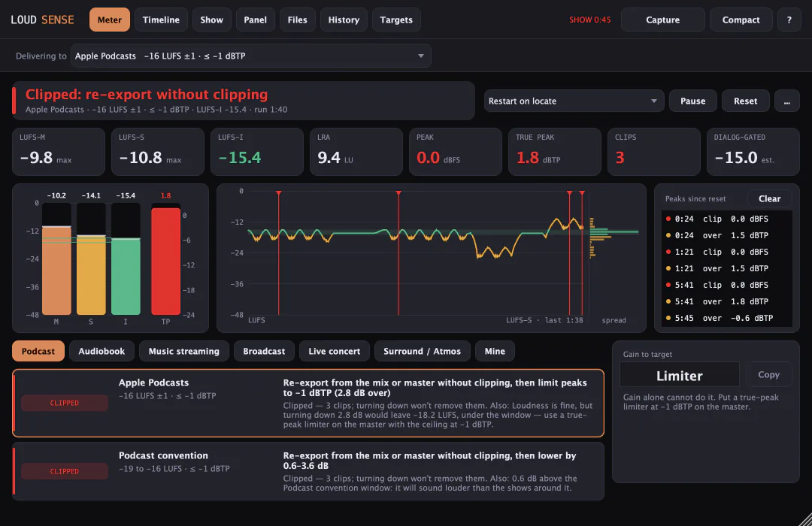Select the Apple Podcasts target card
The width and height of the screenshot is (812, 526).
(x=308, y=403)
